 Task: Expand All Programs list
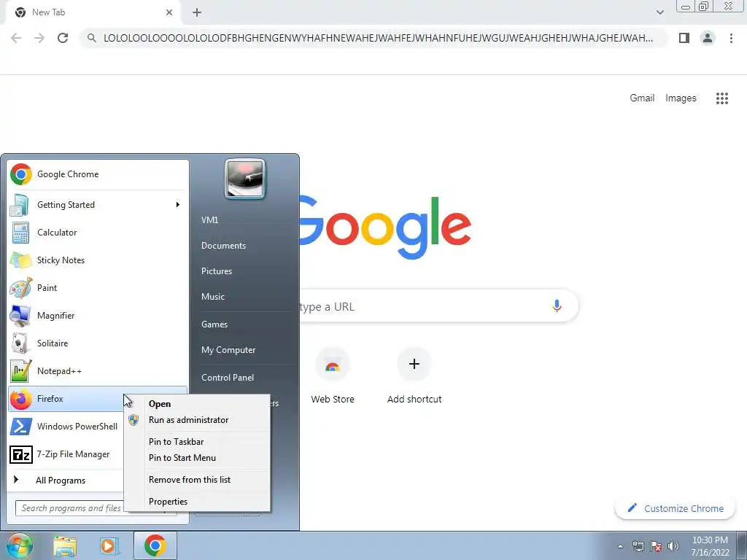[61, 481]
